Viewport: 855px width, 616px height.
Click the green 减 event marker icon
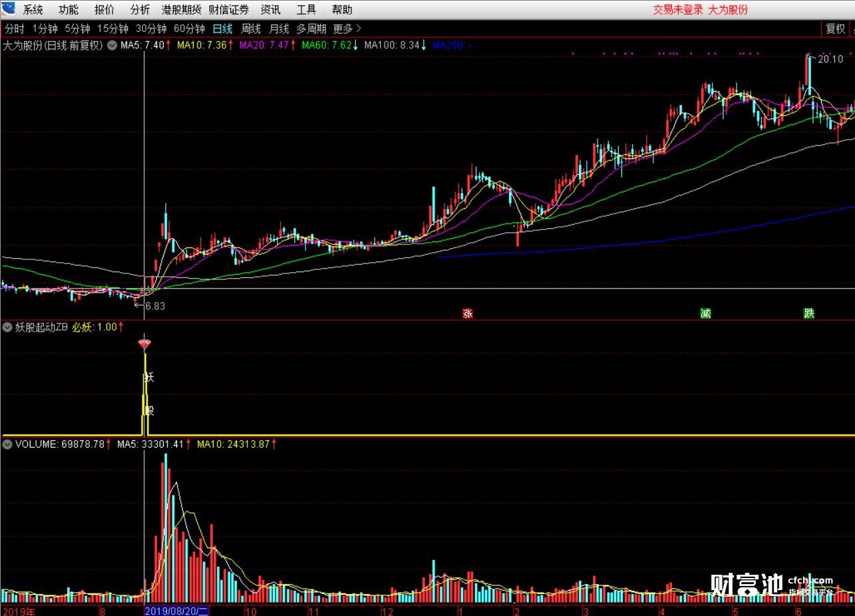tap(705, 313)
